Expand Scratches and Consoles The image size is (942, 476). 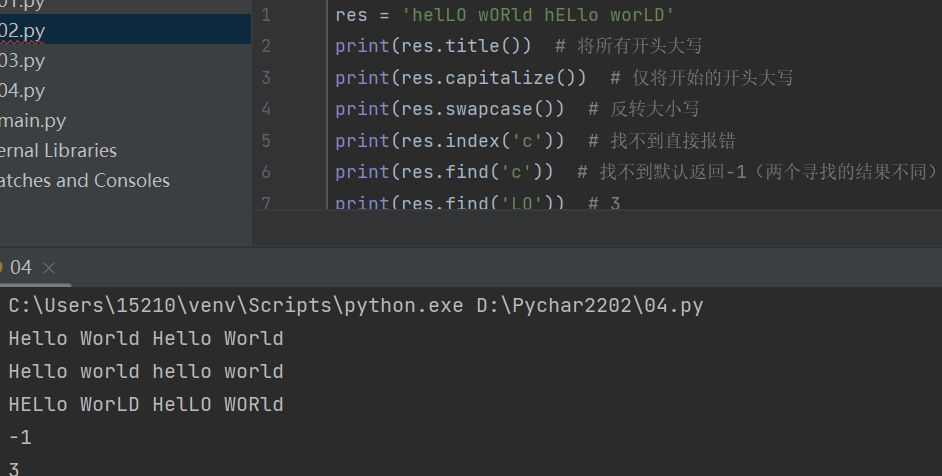(85, 181)
